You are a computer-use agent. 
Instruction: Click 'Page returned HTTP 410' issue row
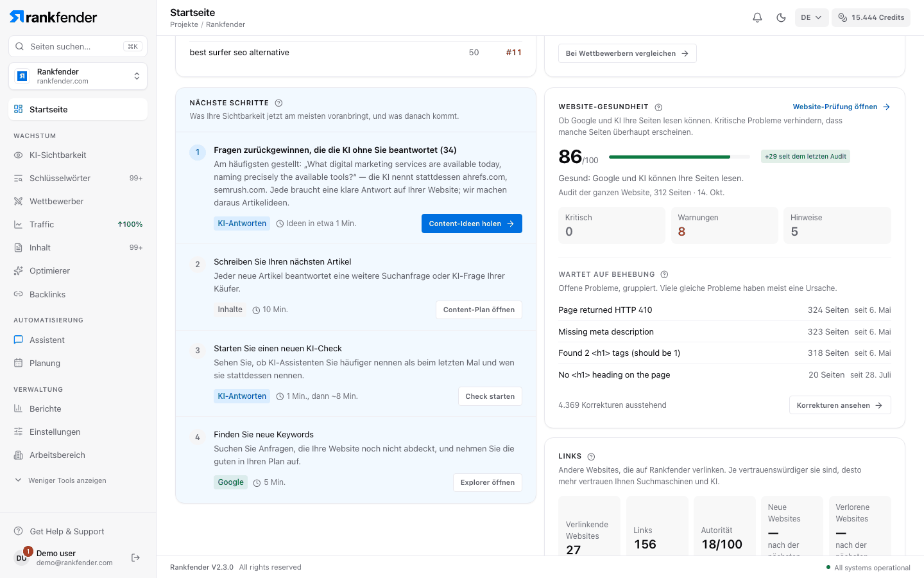[x=724, y=310]
